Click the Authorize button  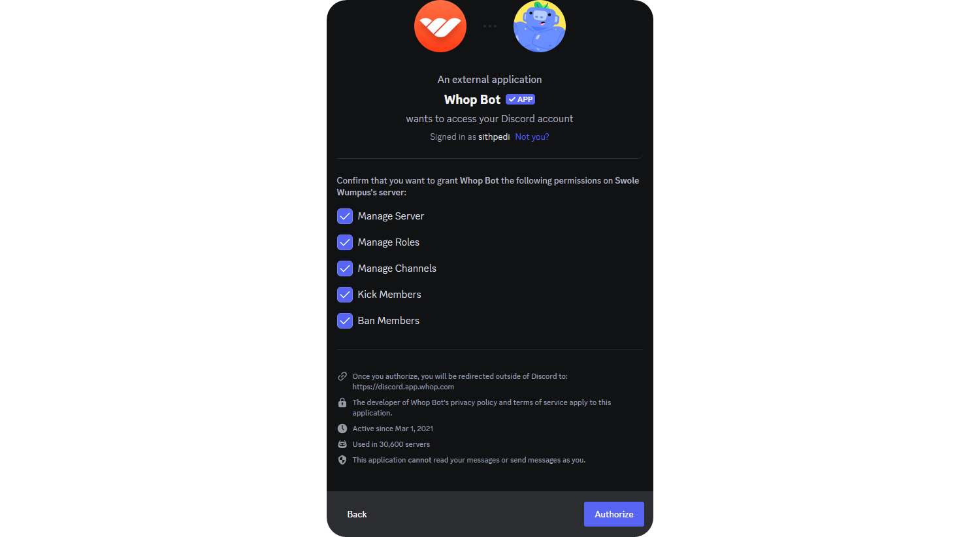pos(613,513)
